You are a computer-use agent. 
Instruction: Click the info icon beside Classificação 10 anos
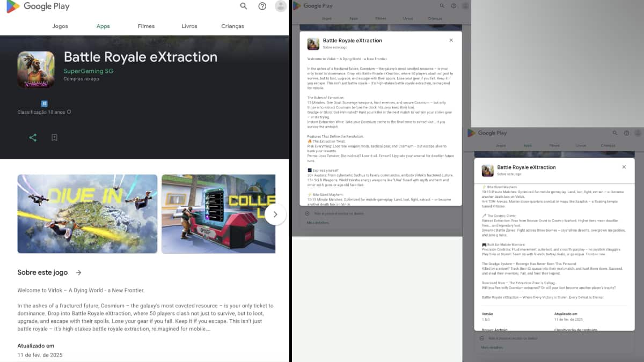[x=69, y=112]
